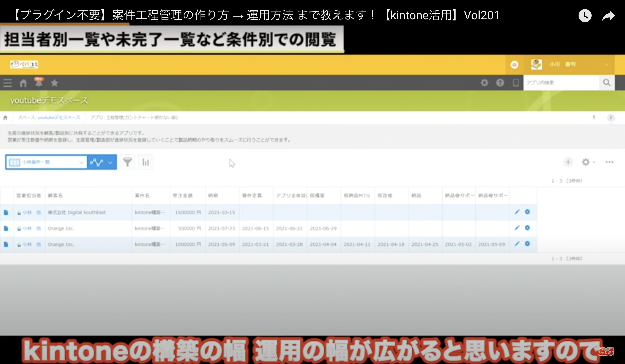Click the app search input field
This screenshot has width=625, height=364.
click(561, 83)
